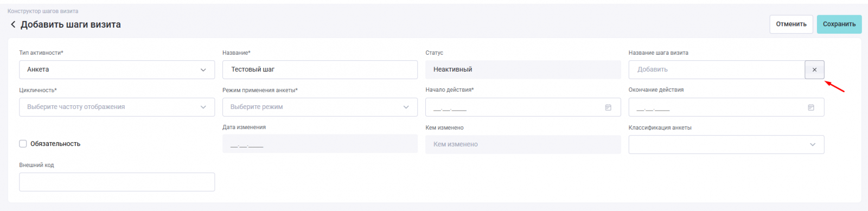Focus the Название field with Тестовый шаг
Image resolution: width=868 pixels, height=211 pixels.
point(320,69)
